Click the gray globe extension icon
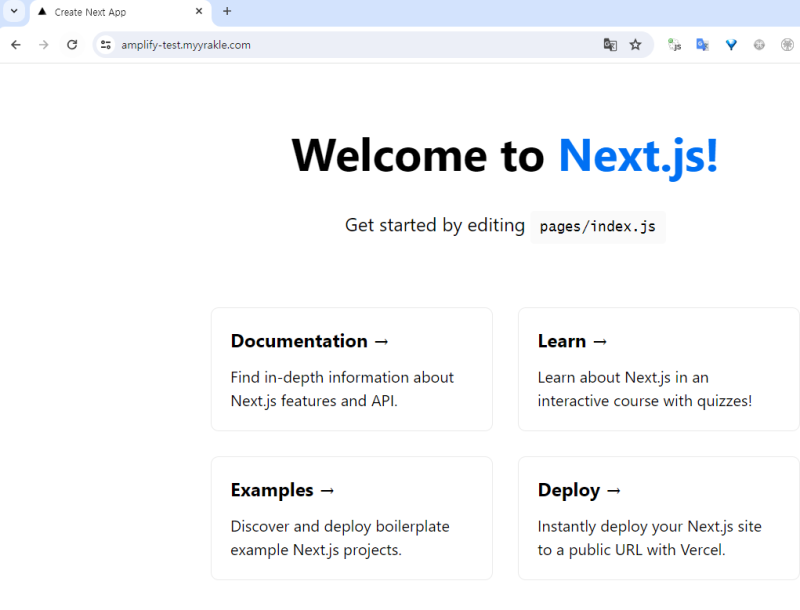 tap(759, 45)
